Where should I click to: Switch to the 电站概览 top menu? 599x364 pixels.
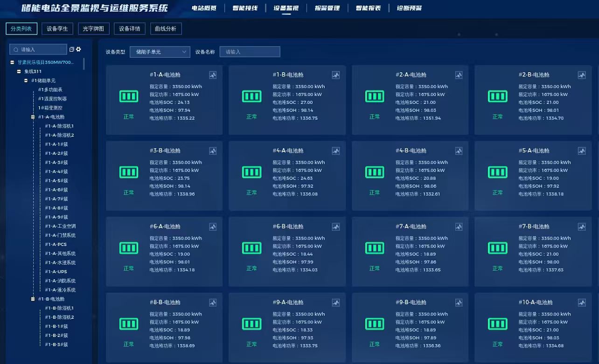[x=204, y=8]
